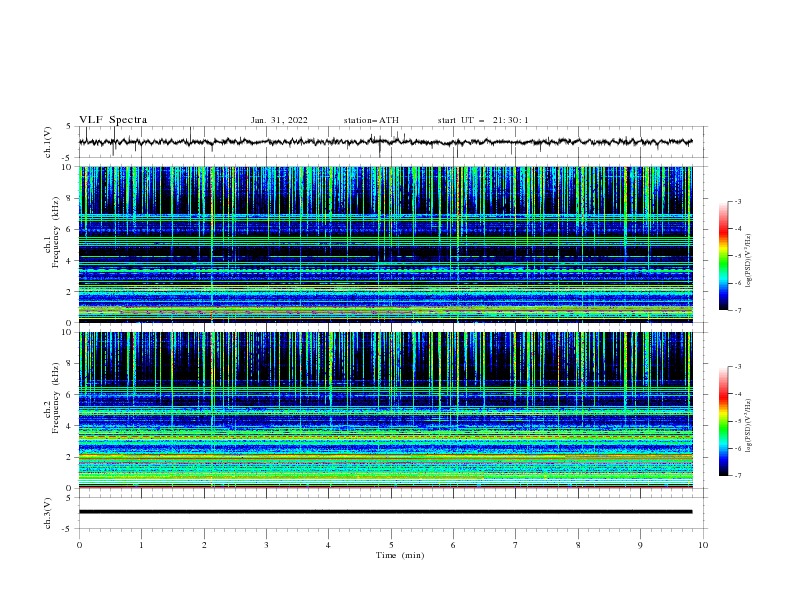Image resolution: width=792 pixels, height=612 pixels.
Task: Click the 'VLF Spectra' title text
Action: point(113,120)
